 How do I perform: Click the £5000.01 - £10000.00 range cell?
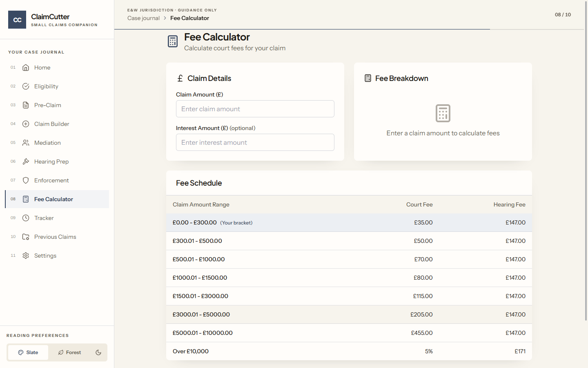tap(203, 333)
